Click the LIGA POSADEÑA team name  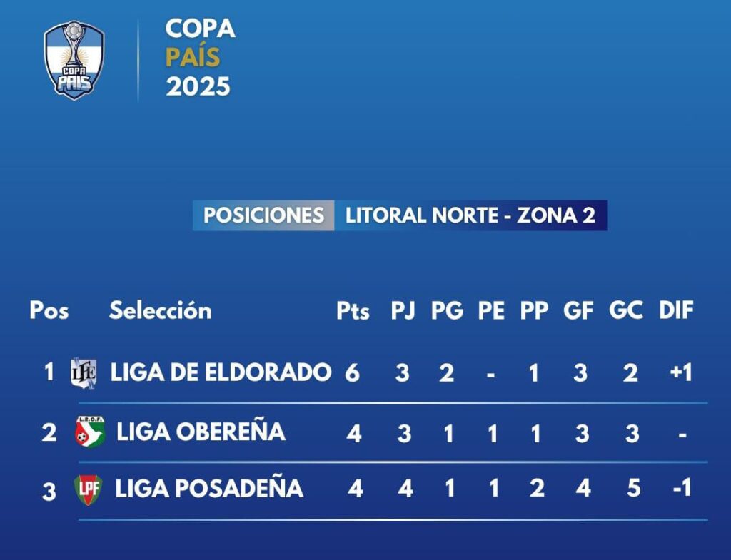pos(209,489)
